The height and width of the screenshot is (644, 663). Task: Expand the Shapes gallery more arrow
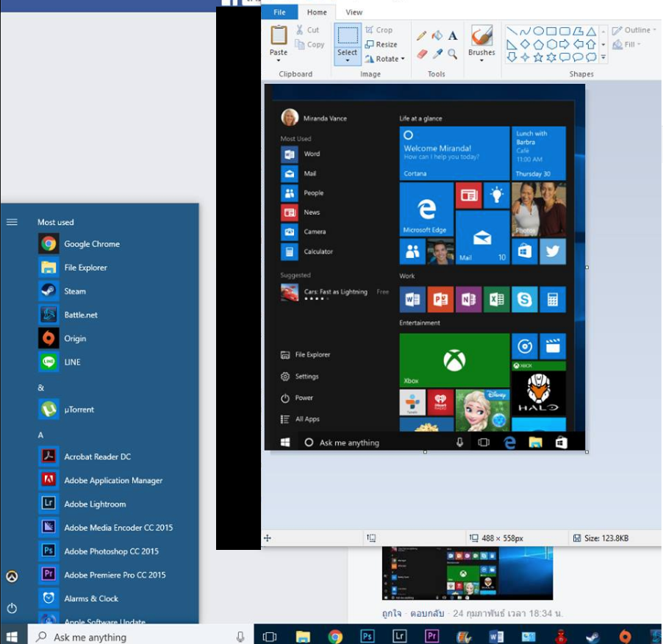click(x=603, y=57)
